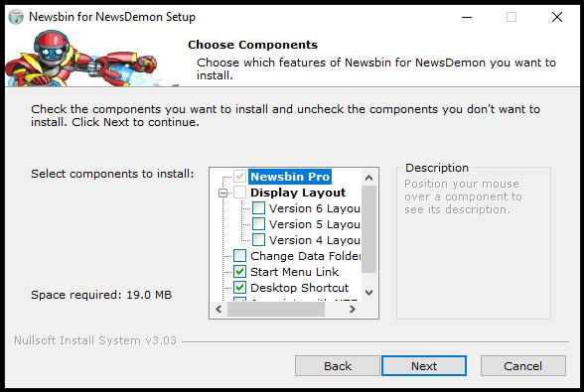Click the Description group label

pyautogui.click(x=437, y=168)
